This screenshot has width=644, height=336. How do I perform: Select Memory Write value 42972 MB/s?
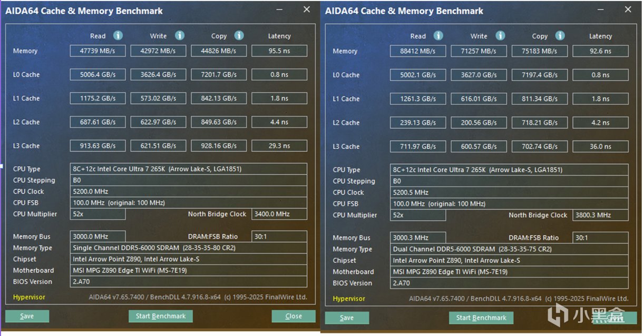pyautogui.click(x=158, y=51)
